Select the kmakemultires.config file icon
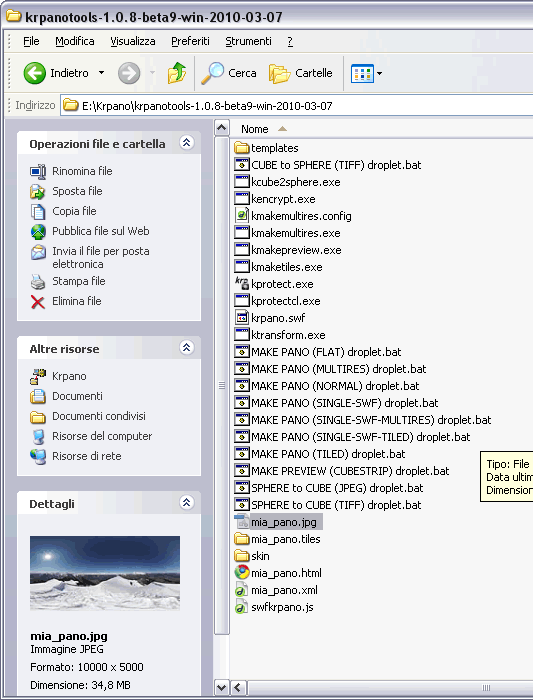Image resolution: width=533 pixels, height=700 pixels. pos(242,216)
